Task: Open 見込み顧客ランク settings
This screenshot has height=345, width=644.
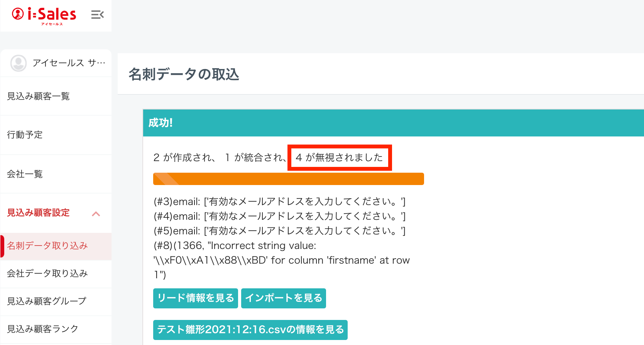Action: pyautogui.click(x=42, y=329)
